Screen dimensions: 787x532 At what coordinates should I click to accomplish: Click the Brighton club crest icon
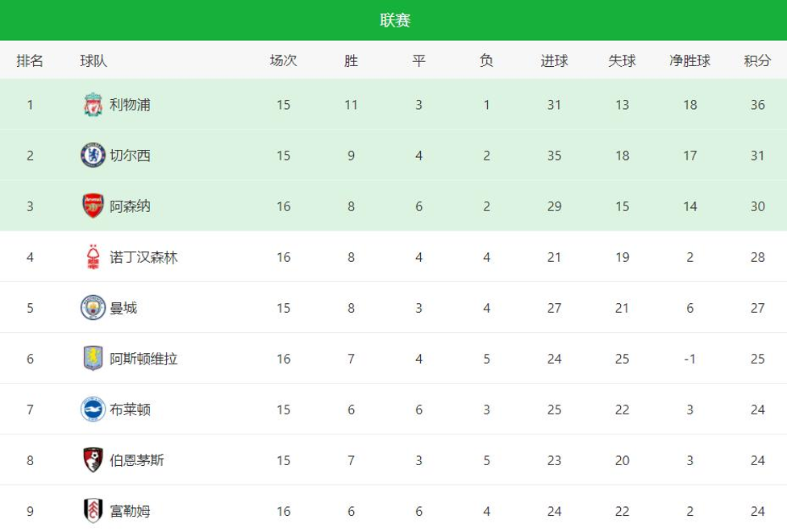[94, 409]
